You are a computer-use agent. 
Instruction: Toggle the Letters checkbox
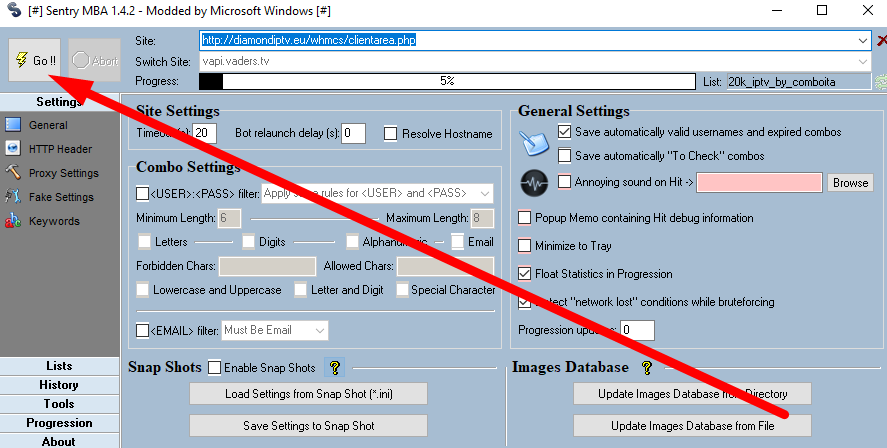(144, 242)
